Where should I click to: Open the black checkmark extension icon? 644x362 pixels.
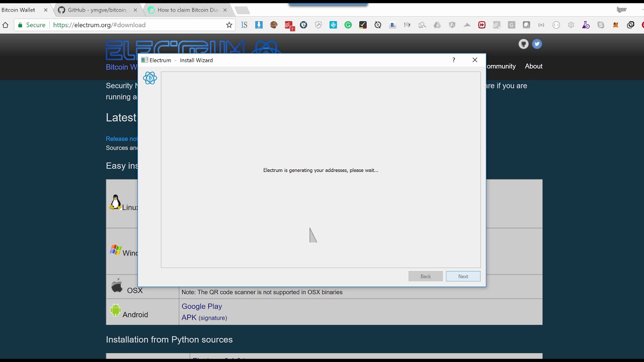[363, 25]
